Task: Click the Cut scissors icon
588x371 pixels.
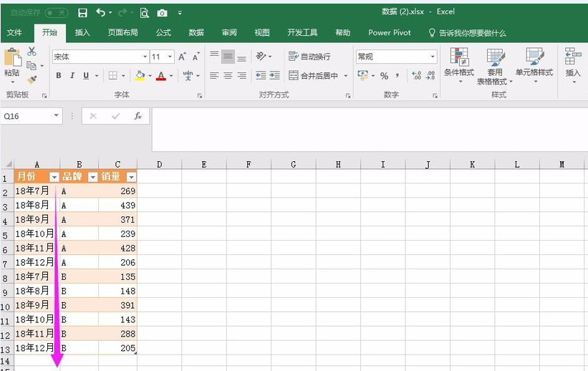Action: tap(32, 52)
